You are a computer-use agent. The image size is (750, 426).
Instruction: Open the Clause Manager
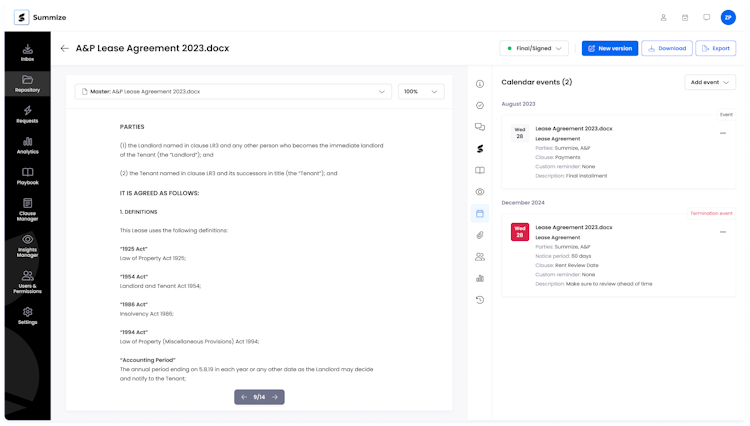point(27,208)
